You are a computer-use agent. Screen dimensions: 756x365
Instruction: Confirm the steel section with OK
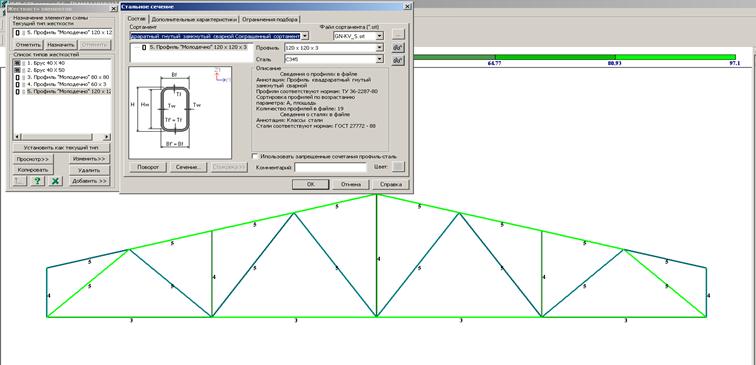pos(310,185)
